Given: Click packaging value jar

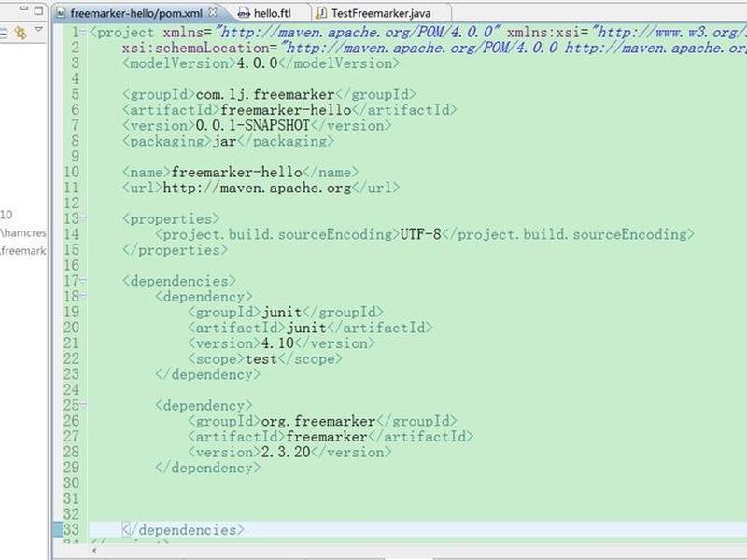Looking at the screenshot, I should (x=224, y=142).
